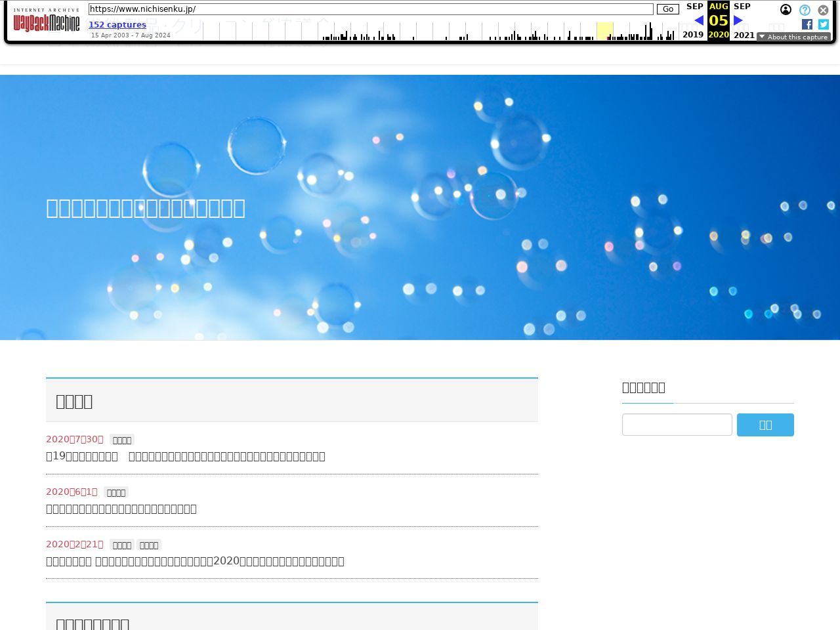Open the news headline dated 2020-7-30
The image size is (840, 630).
[x=186, y=456]
